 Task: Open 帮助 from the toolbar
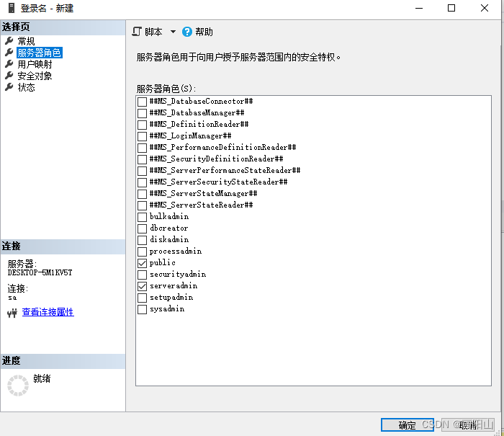(x=204, y=32)
